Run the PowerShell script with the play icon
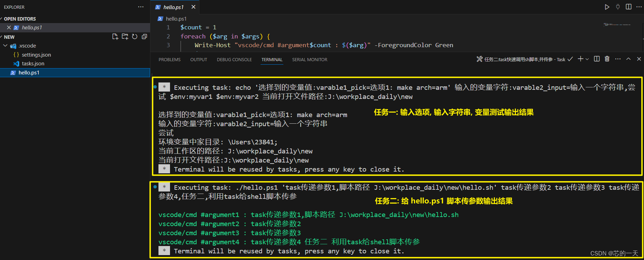Image resolution: width=644 pixels, height=260 pixels. (x=607, y=7)
